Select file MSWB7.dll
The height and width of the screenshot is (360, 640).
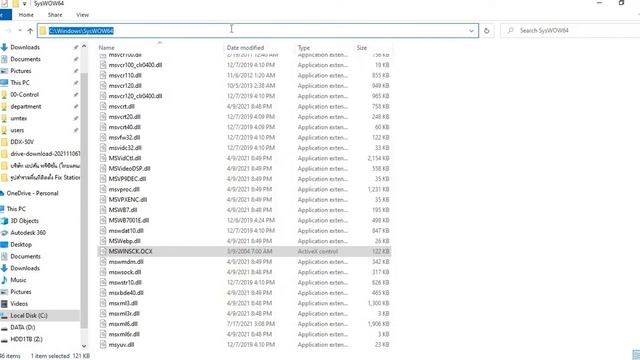pyautogui.click(x=122, y=210)
